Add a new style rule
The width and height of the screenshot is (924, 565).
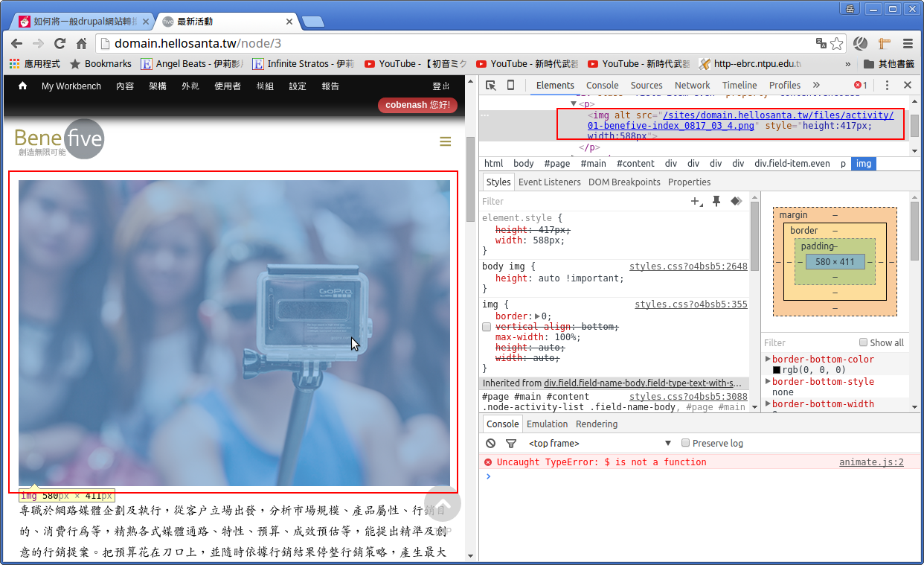[697, 201]
